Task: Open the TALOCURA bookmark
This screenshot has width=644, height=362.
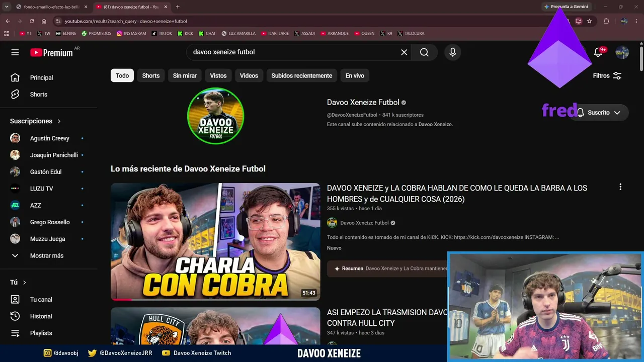Action: coord(411,33)
